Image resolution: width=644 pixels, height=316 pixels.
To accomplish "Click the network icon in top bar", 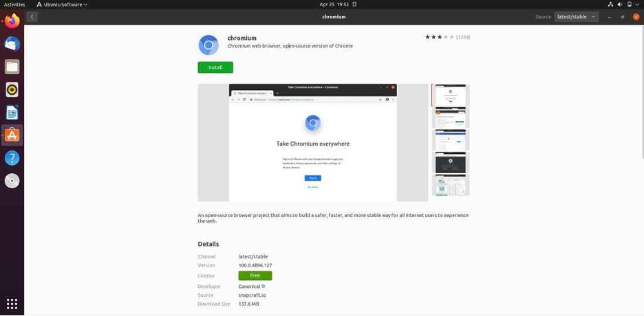I will (x=610, y=4).
